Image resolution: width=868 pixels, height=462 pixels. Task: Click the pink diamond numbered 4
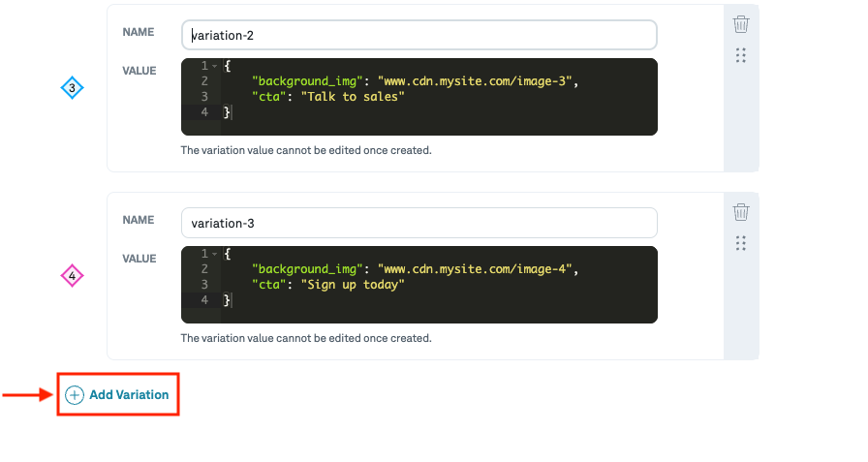tap(73, 277)
